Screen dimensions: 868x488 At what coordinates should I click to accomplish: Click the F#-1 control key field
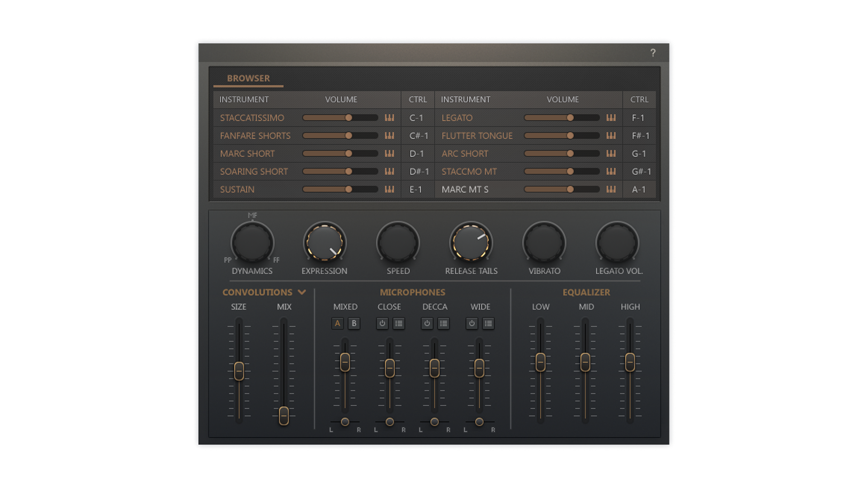coord(640,136)
